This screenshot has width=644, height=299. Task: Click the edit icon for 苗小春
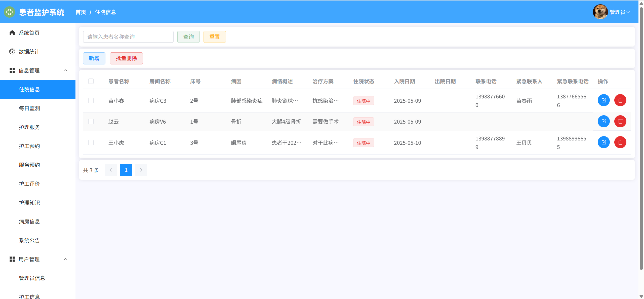pyautogui.click(x=603, y=100)
